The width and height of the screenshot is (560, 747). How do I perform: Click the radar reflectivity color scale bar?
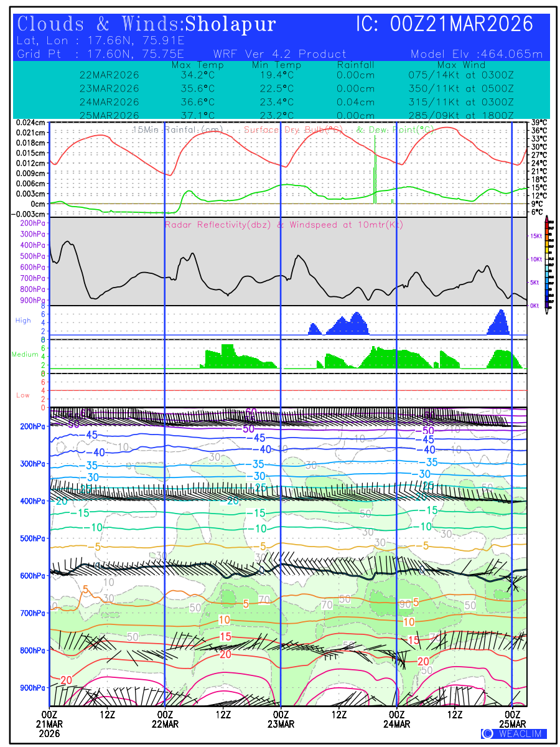546,263
